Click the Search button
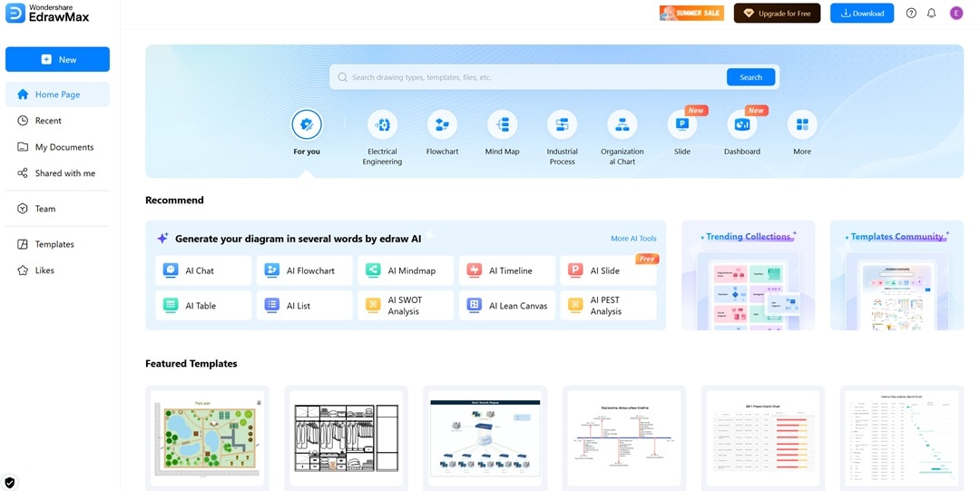 (x=750, y=77)
